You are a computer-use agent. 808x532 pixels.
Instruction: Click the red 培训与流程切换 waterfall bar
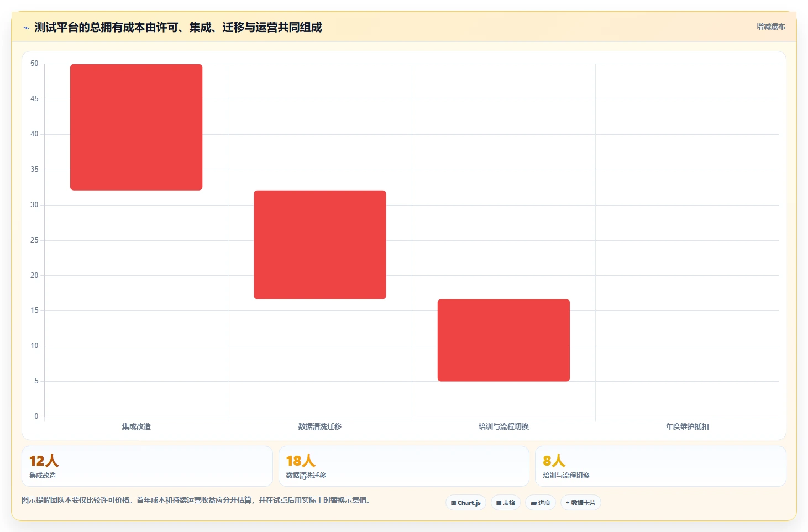(503, 340)
